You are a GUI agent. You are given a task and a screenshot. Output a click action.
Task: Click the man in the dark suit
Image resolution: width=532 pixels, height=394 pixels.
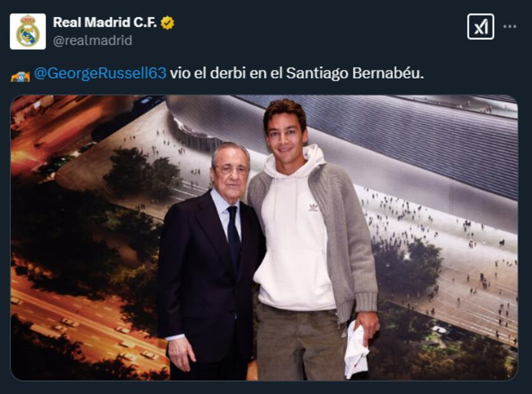pyautogui.click(x=210, y=262)
